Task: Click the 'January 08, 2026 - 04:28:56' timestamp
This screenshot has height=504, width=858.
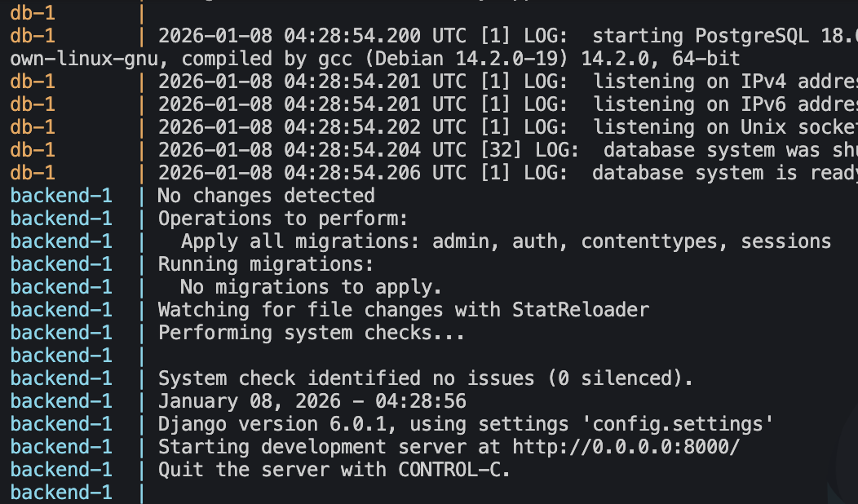Action: pos(312,401)
